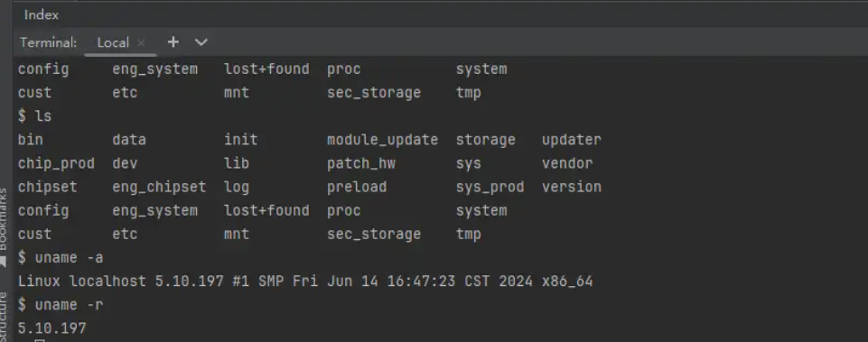Click the 'patch_hw' entry in listing
Image resolution: width=868 pixels, height=342 pixels.
(361, 163)
